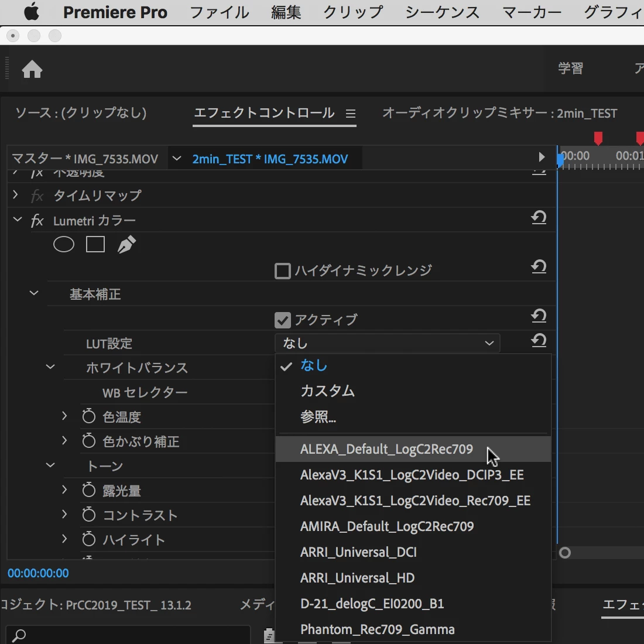The height and width of the screenshot is (644, 644).
Task: Toggle animation stopwatch for 色温度
Action: [89, 416]
